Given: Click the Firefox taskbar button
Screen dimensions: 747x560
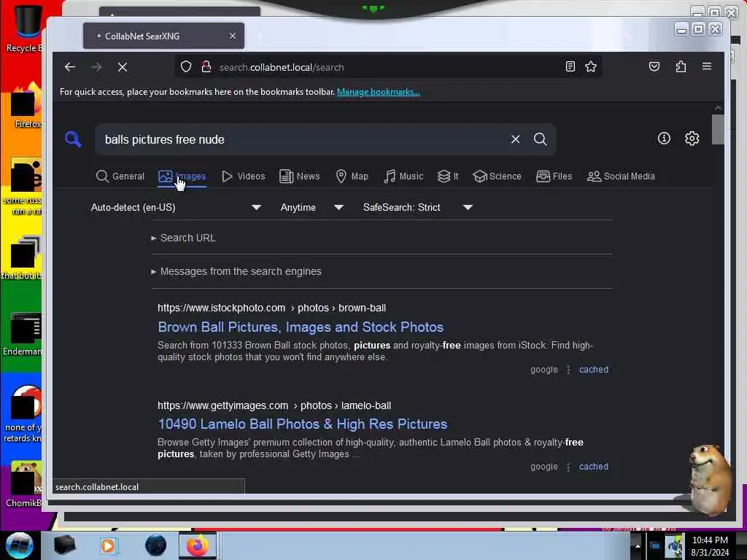Looking at the screenshot, I should coord(197,545).
